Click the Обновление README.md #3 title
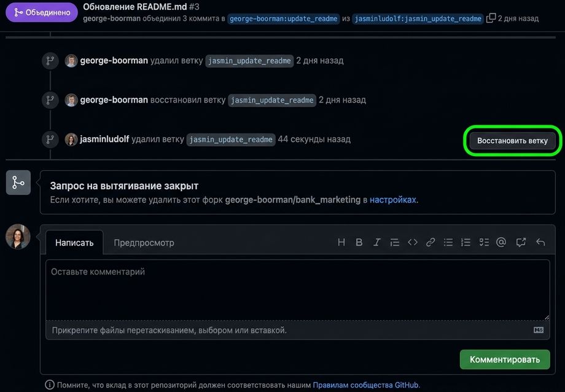The width and height of the screenshot is (565, 392). 141,7
